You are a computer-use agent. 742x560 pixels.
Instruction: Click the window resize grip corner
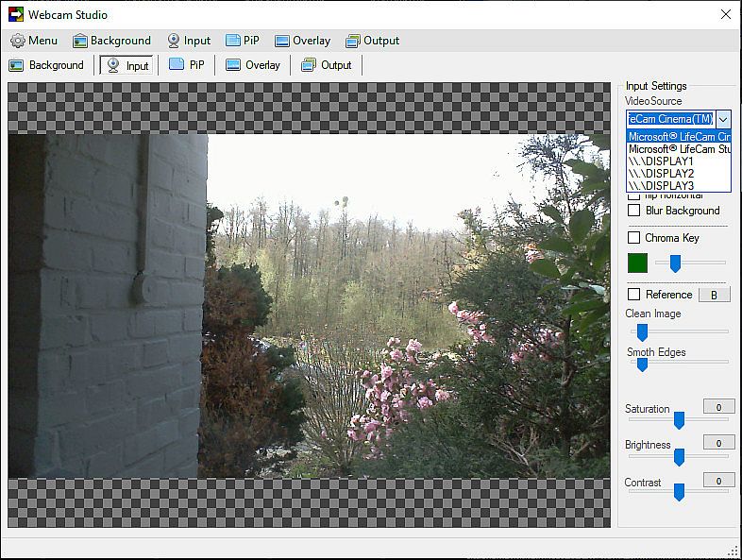click(x=734, y=552)
